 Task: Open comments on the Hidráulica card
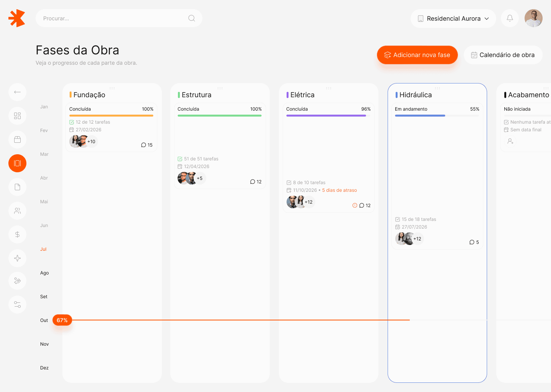[x=474, y=242]
